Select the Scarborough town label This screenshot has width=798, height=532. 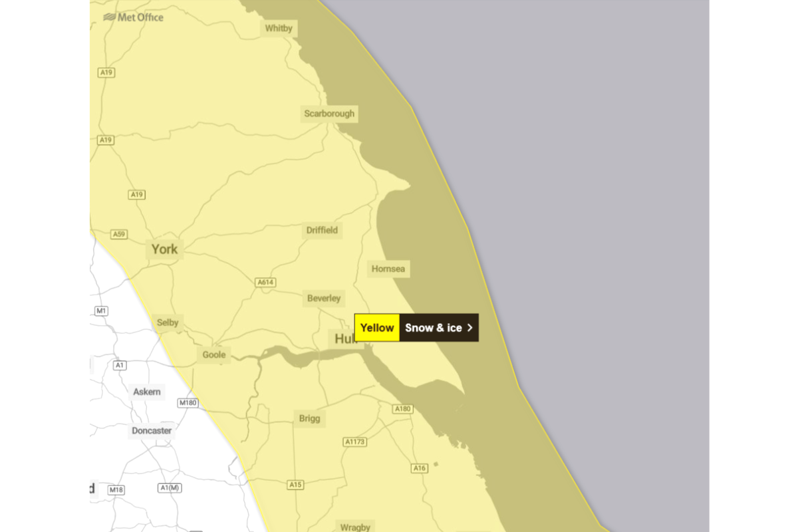[x=329, y=114]
